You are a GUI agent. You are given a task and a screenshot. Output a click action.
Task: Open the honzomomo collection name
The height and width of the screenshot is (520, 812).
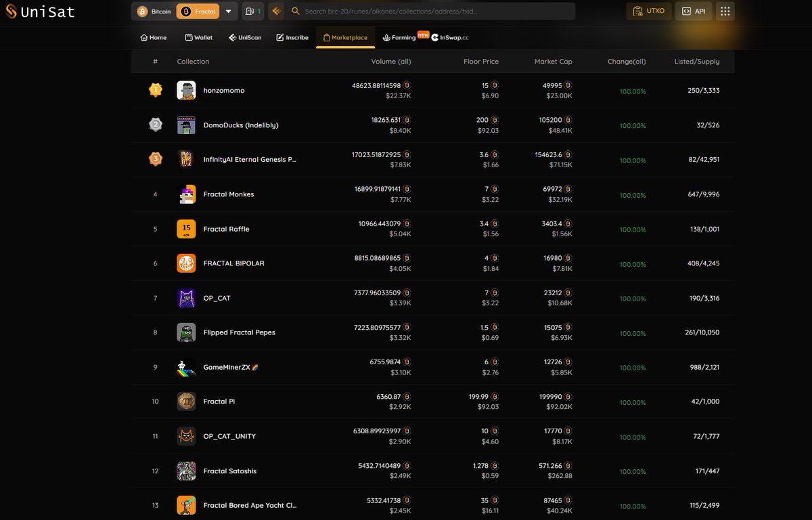click(224, 91)
